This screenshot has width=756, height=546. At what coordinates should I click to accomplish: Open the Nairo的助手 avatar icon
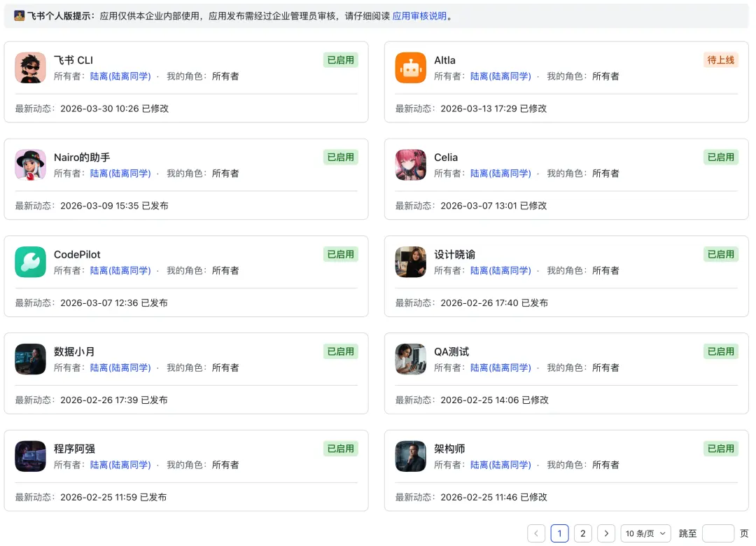tap(30, 165)
